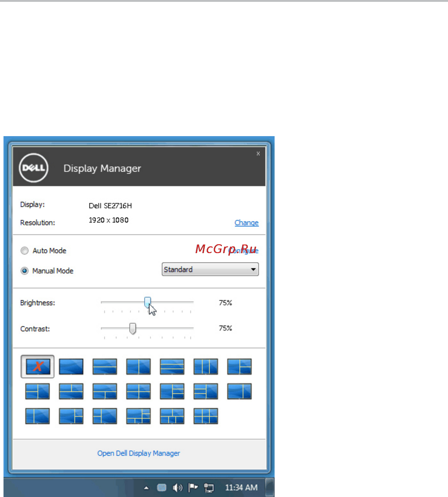Click the 1920 x 1080 resolution value
This screenshot has height=497, width=448.
coord(109,220)
